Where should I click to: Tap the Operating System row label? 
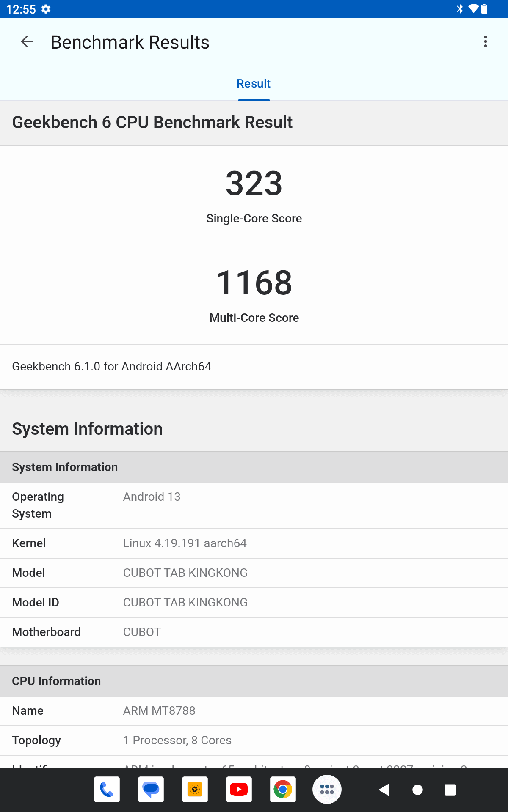point(38,505)
